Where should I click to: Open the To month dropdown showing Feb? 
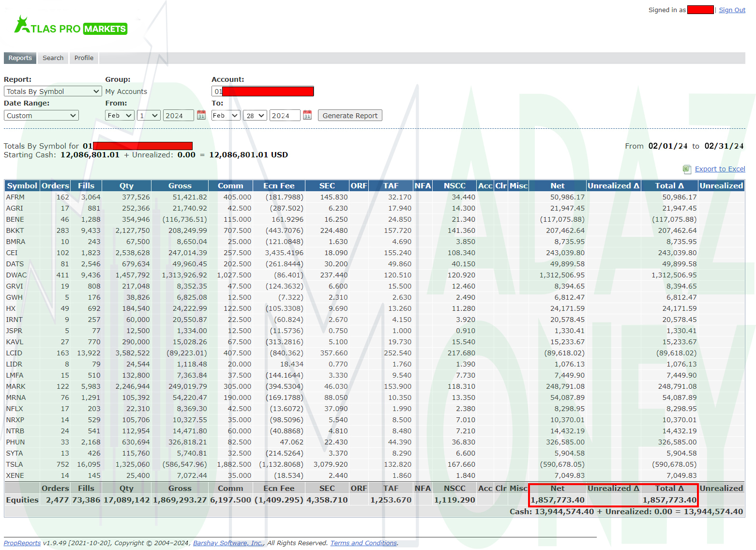(x=226, y=115)
